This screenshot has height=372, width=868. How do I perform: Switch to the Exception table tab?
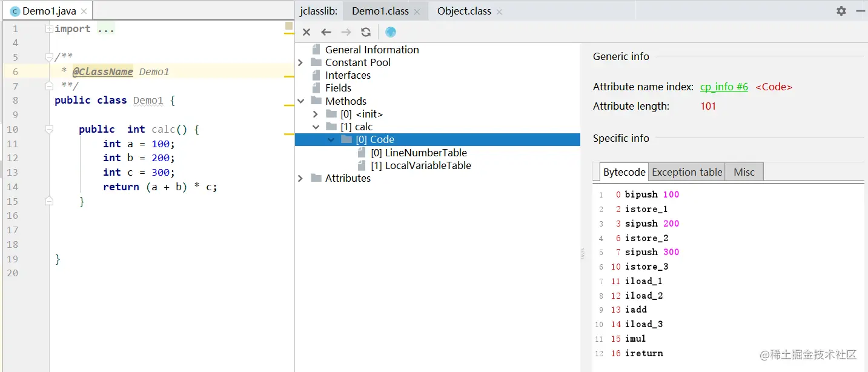pos(687,172)
